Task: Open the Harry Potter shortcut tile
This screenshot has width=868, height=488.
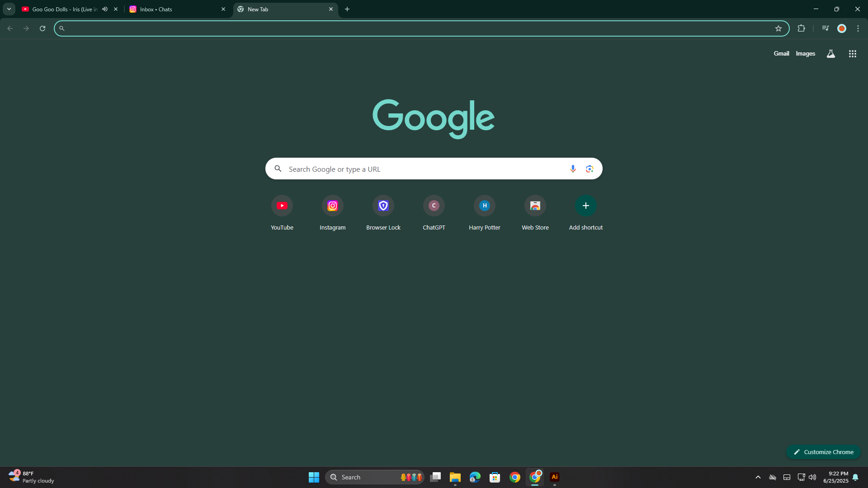Action: (x=485, y=213)
